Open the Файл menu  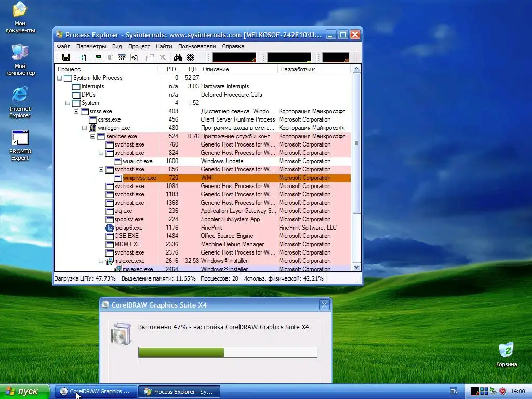(63, 46)
